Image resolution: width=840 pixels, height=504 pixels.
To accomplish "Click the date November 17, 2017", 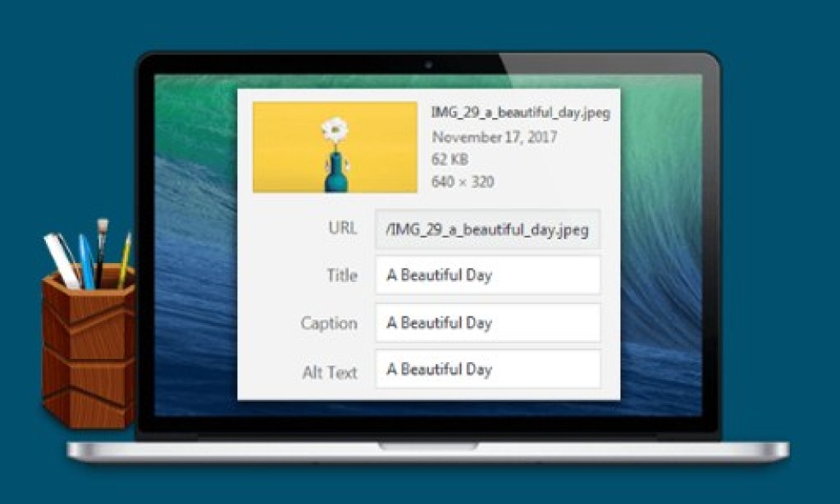I will [495, 137].
